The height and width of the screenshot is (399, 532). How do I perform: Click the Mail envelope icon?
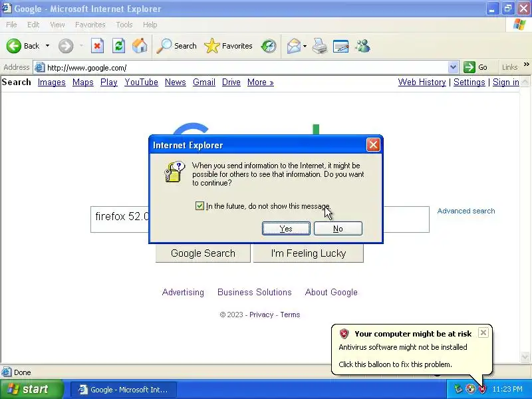(x=294, y=46)
